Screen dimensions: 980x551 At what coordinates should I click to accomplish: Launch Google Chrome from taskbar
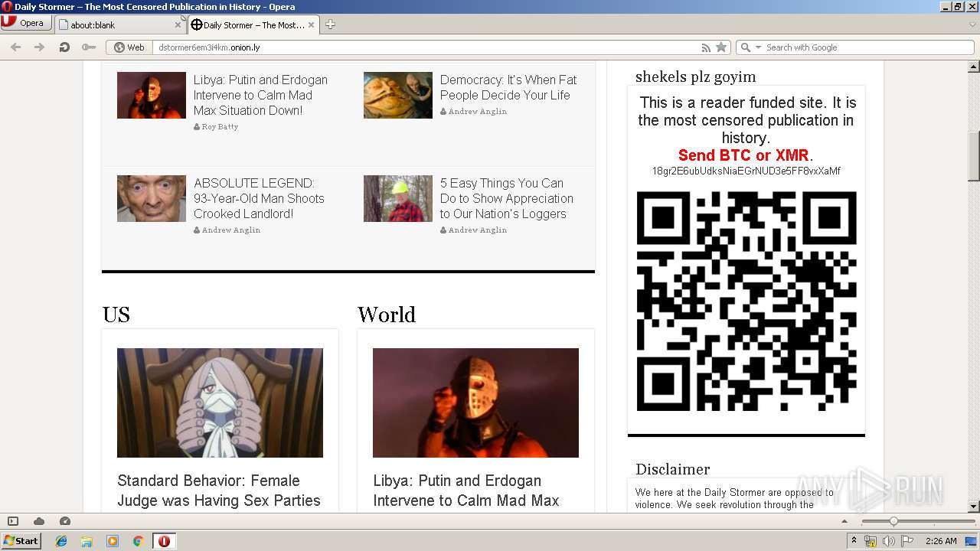pos(139,541)
